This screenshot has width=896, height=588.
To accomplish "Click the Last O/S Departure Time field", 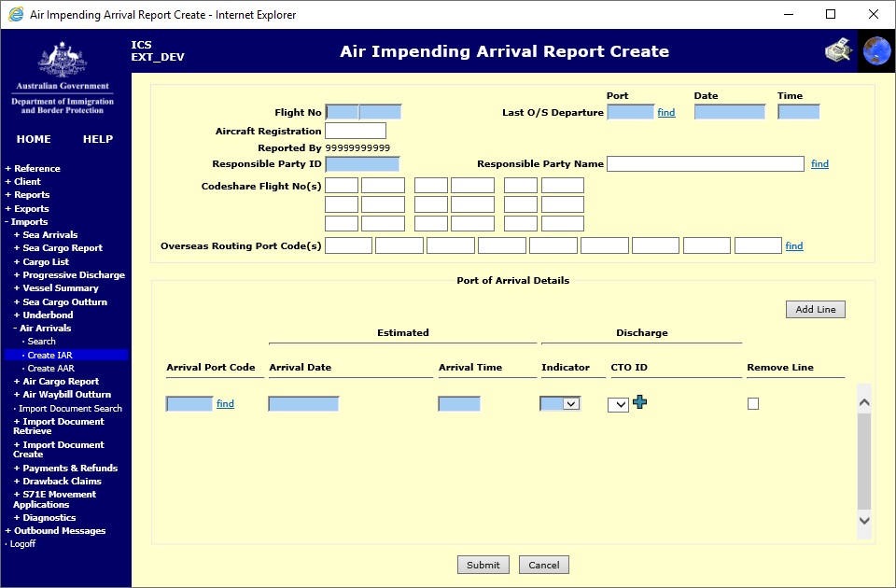I will 799,112.
